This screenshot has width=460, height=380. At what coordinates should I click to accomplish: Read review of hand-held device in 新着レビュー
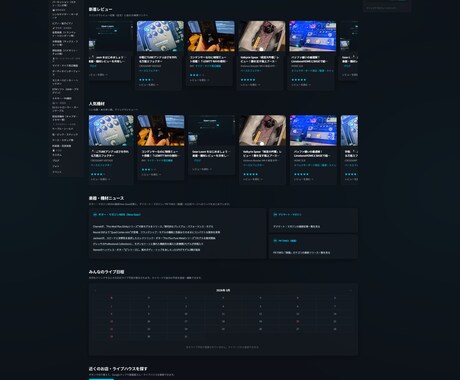(x=199, y=80)
